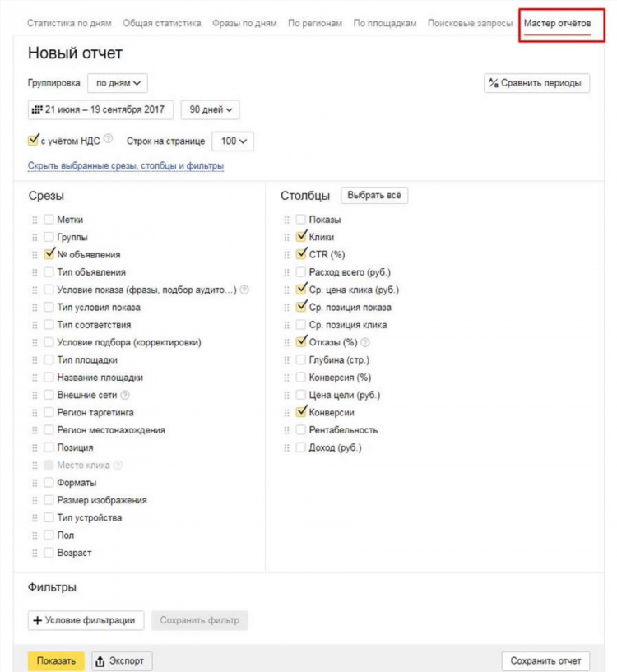
Task: Open the Общая статистика tab
Action: coord(161,23)
